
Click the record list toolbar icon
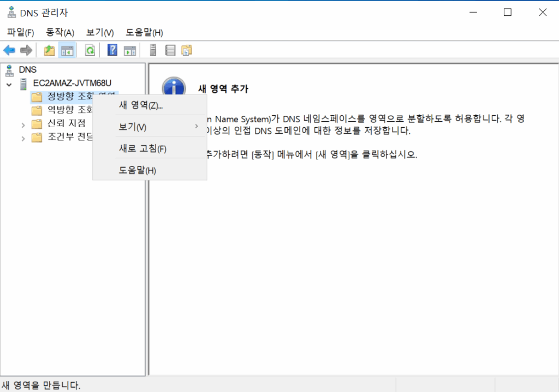[x=169, y=50]
